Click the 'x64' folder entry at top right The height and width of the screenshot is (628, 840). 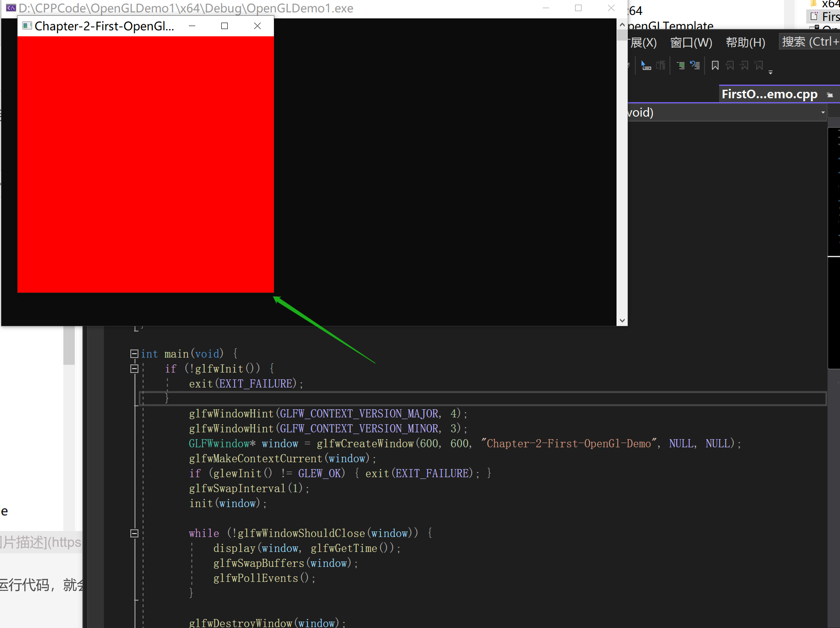pyautogui.click(x=831, y=3)
